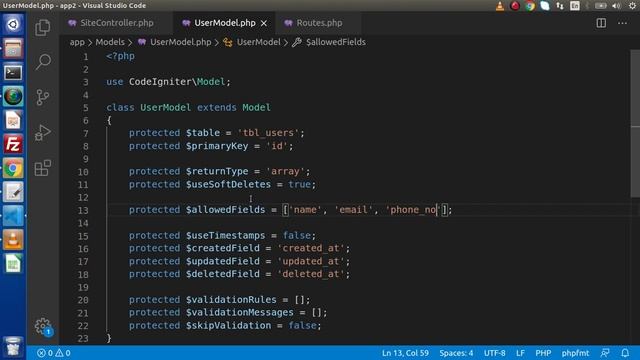Image resolution: width=640 pixels, height=360 pixels.
Task: Open the Run and Debug view
Action: click(x=42, y=132)
